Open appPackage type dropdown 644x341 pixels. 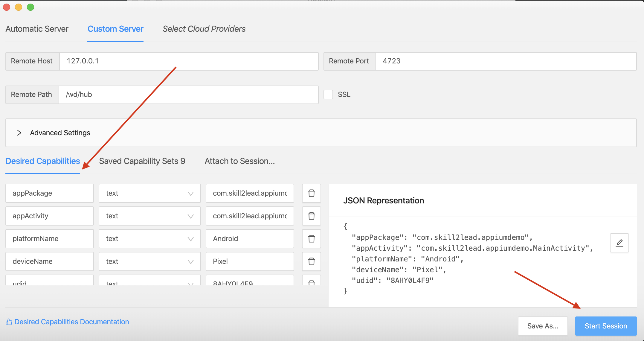[x=149, y=193]
